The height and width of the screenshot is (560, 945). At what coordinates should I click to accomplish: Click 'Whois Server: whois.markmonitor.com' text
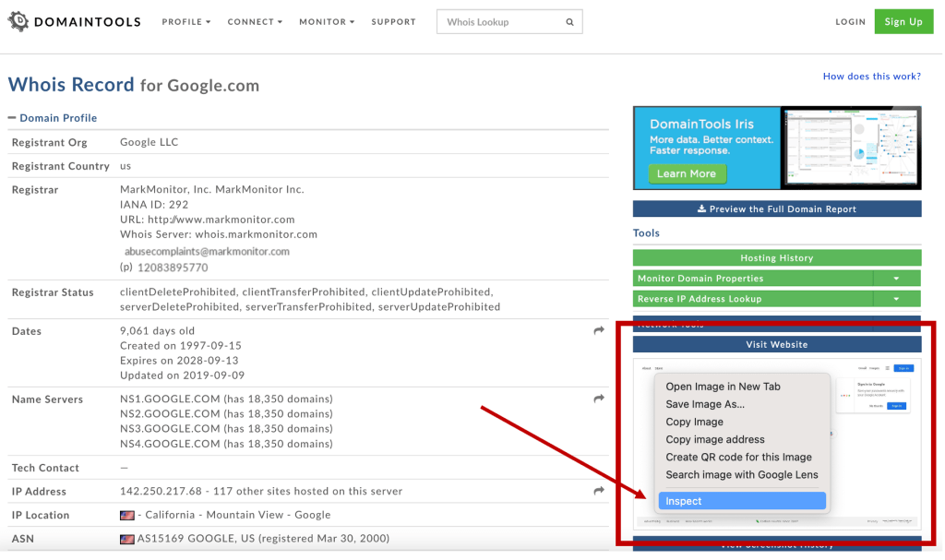(x=218, y=234)
